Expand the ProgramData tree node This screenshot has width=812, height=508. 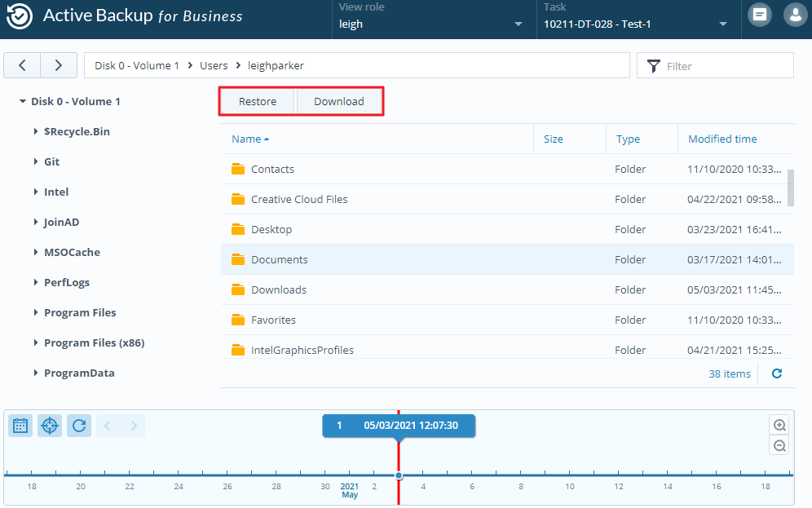[35, 373]
